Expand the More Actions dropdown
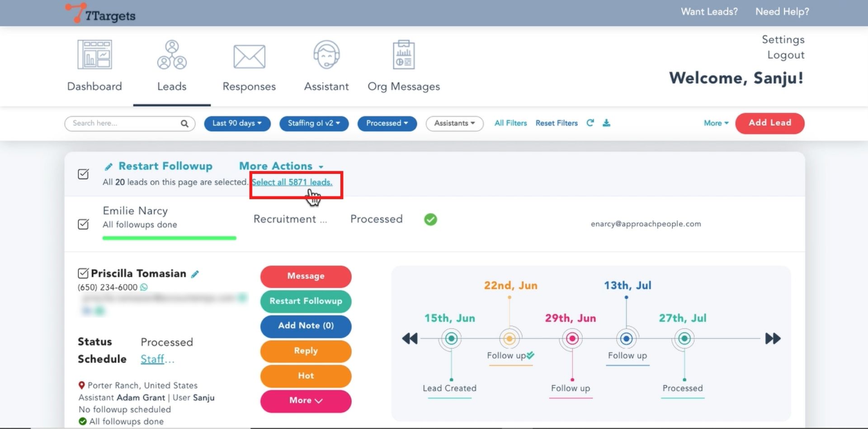 point(281,166)
